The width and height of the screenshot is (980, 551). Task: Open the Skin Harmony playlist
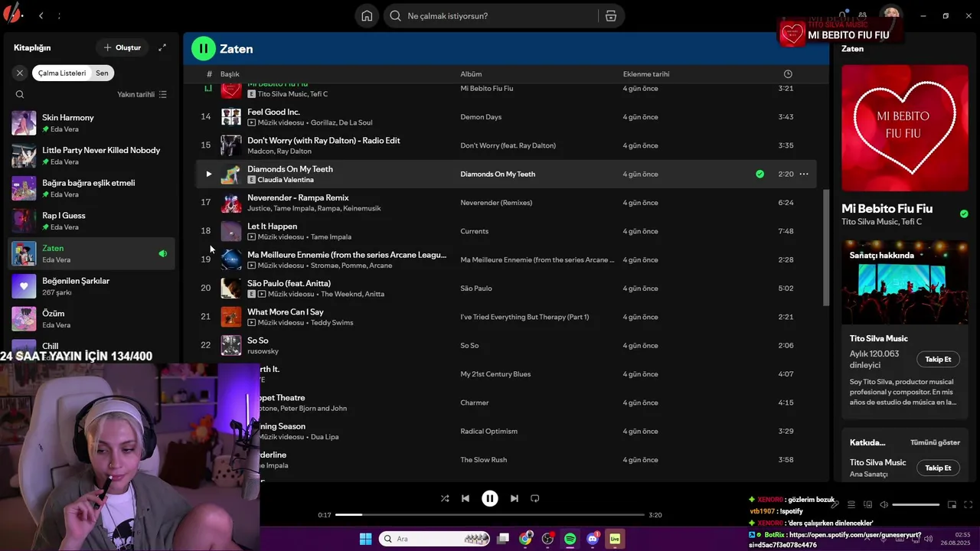92,122
